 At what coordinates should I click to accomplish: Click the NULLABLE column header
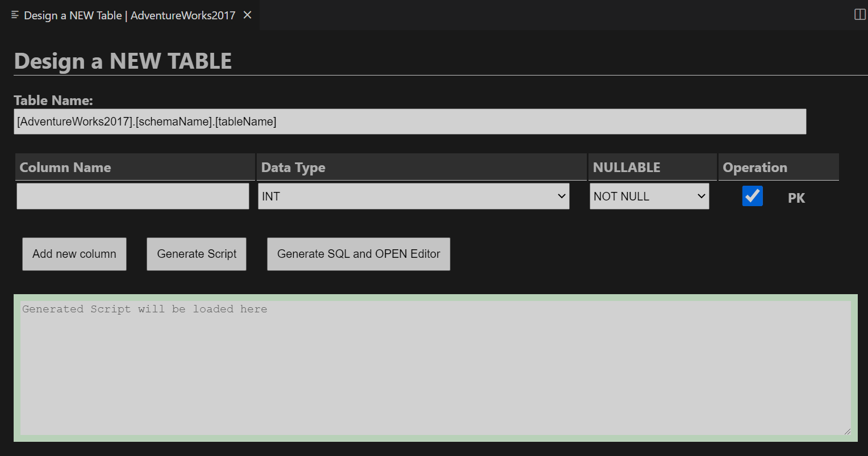626,167
